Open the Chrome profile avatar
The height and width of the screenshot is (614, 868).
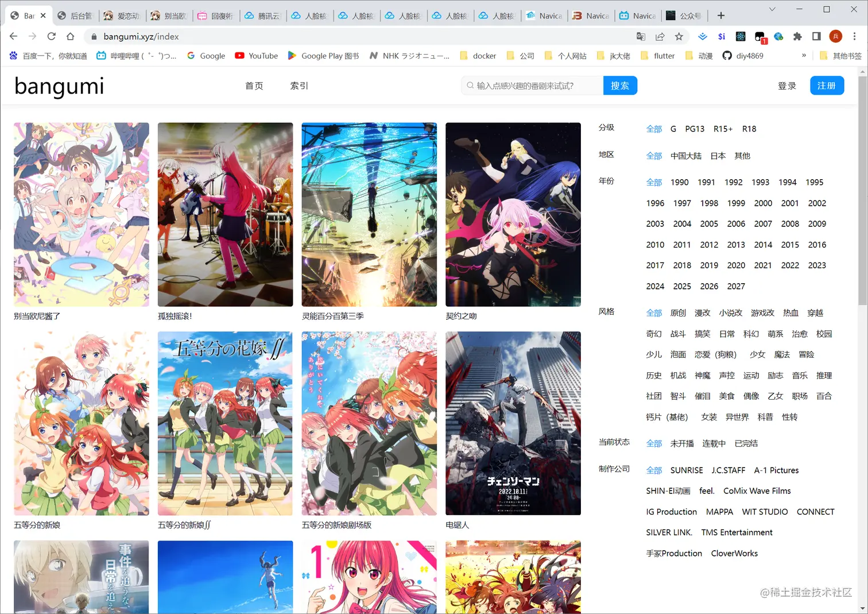pos(836,37)
